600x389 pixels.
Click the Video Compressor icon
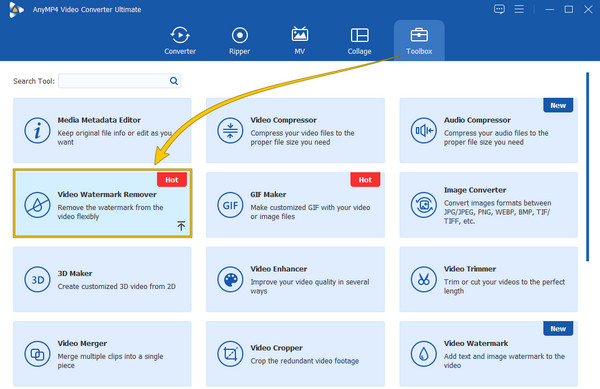coord(230,130)
